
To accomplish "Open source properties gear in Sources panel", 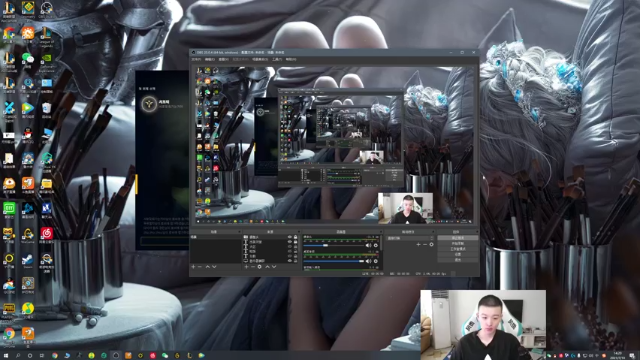I will tap(259, 267).
